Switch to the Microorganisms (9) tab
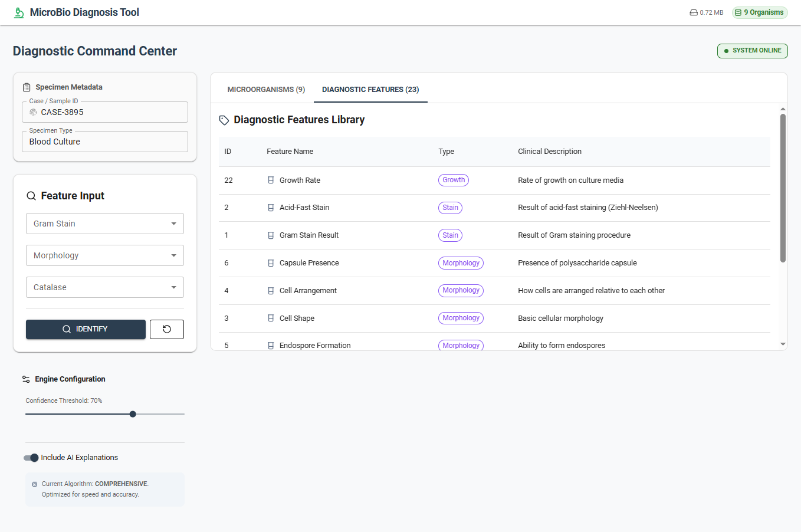 (x=266, y=90)
